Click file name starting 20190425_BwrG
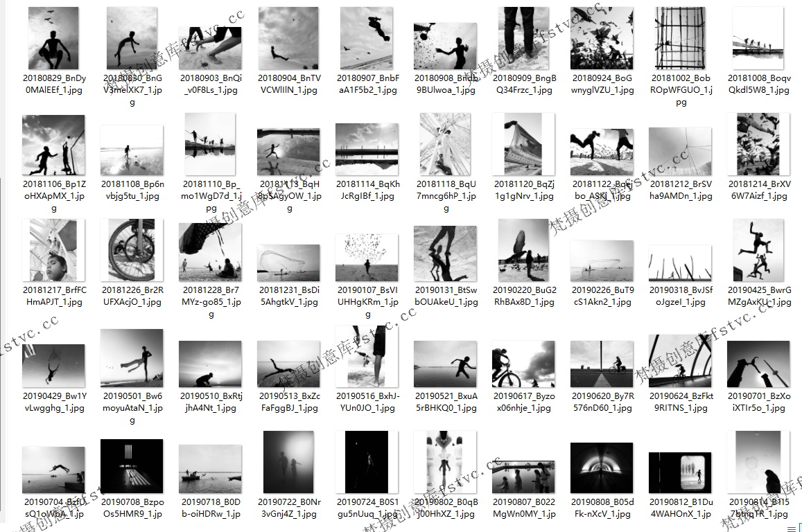The width and height of the screenshot is (802, 532). (759, 296)
